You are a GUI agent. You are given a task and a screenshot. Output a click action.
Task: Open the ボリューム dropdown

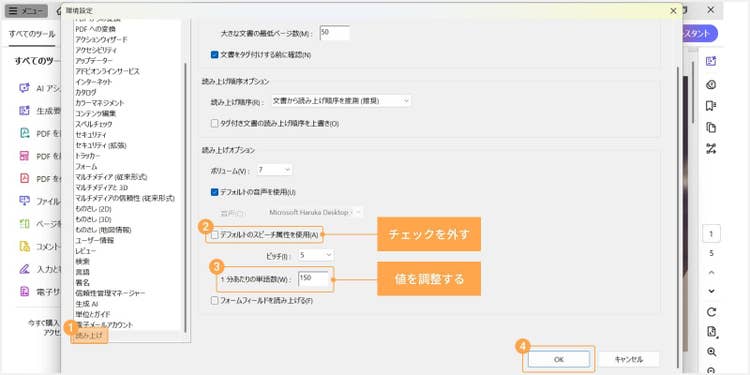click(274, 170)
